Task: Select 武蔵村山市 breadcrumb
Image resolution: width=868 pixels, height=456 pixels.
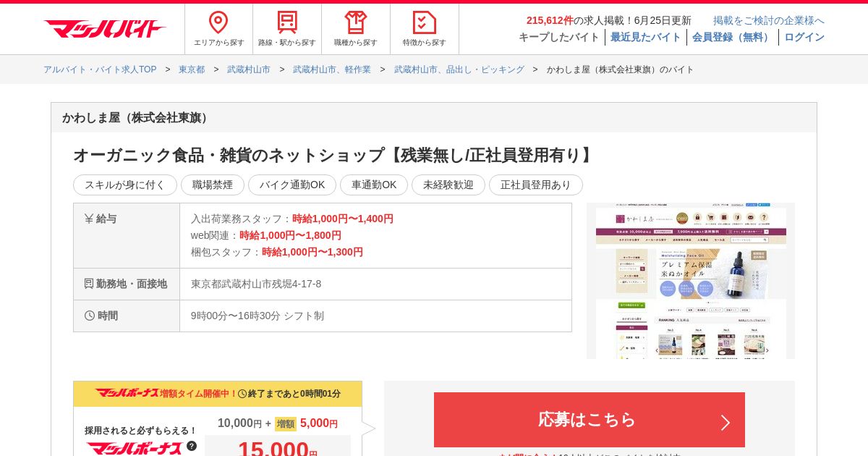Action: (x=249, y=69)
